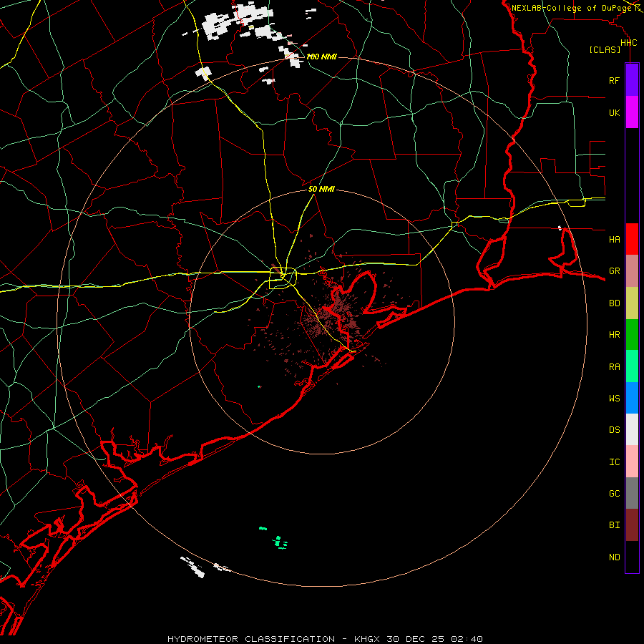Image resolution: width=644 pixels, height=644 pixels.
Task: Click the 50 NMI range ring label
Action: click(321, 189)
